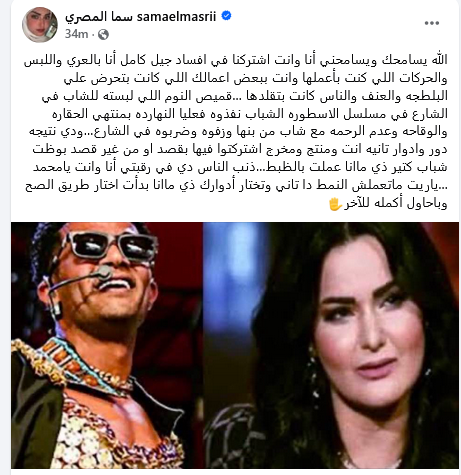Open the three-dots post options menu
461x475 pixels.
[x=432, y=23]
